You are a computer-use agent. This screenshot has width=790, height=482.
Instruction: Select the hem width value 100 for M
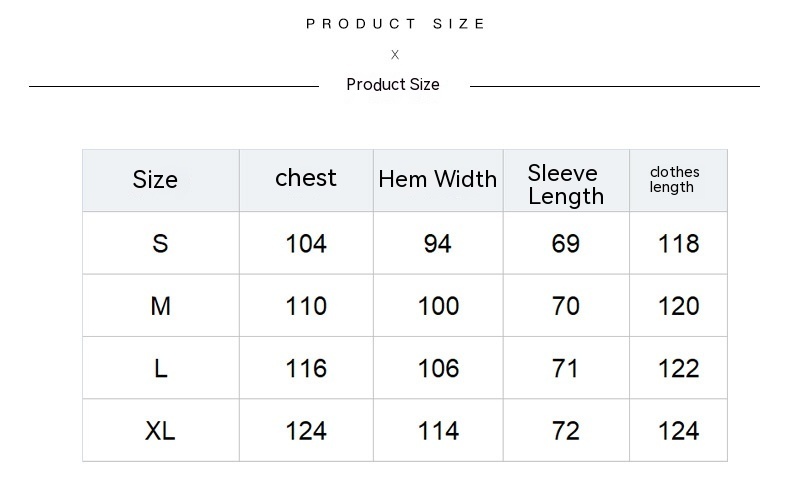(438, 306)
